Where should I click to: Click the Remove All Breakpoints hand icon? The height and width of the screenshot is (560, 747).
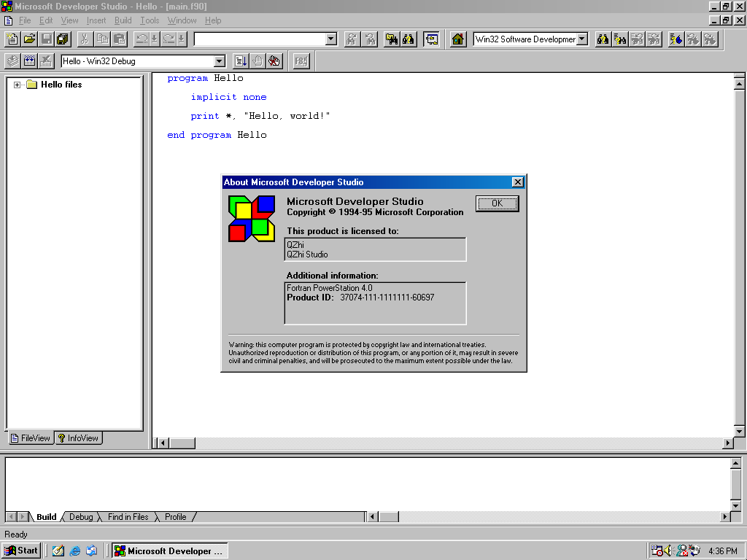click(x=274, y=61)
